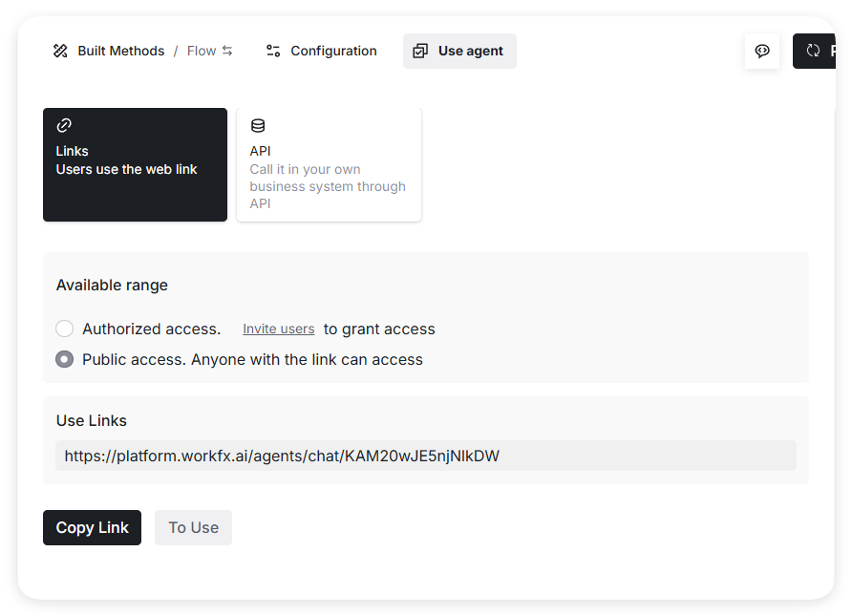Go back to Built Methods breadcrumb text
This screenshot has width=852, height=616.
tap(121, 51)
